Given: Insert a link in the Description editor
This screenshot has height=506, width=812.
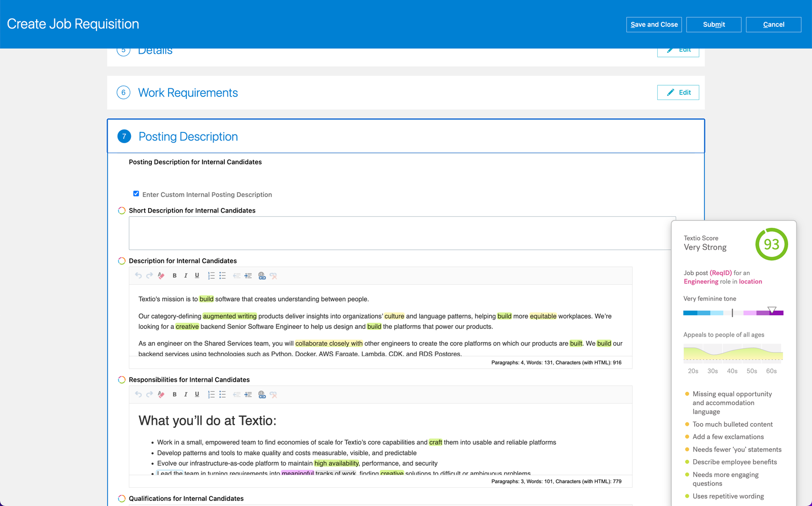Looking at the screenshot, I should point(262,276).
